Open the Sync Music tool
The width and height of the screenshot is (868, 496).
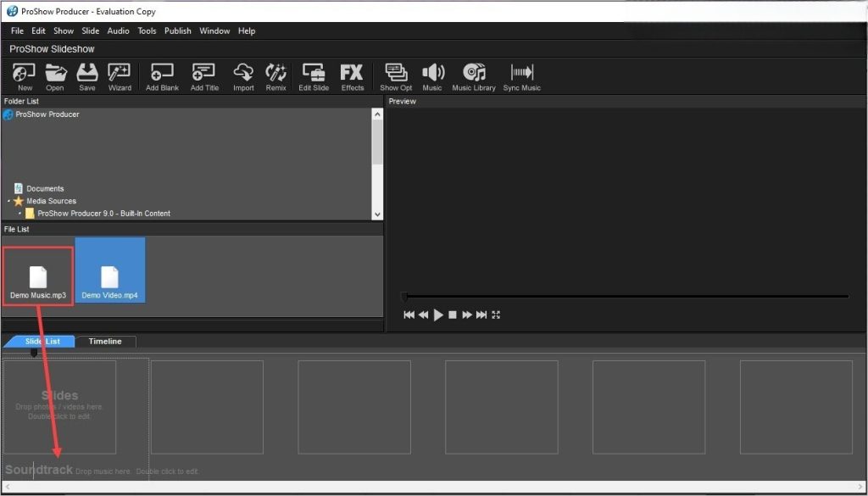(x=522, y=75)
